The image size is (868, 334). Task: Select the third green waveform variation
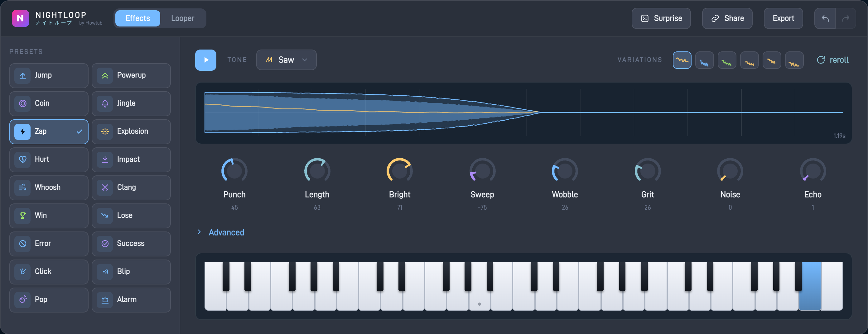[727, 60]
